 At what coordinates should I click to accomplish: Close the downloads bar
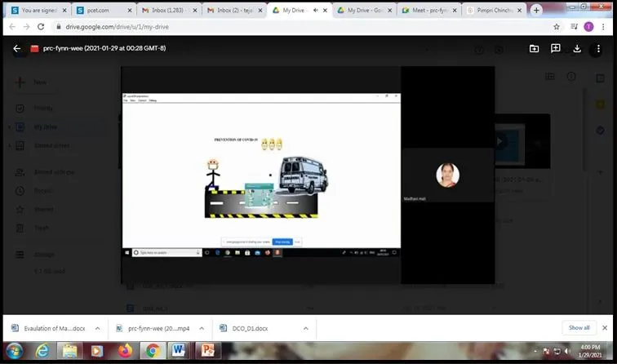pyautogui.click(x=605, y=327)
